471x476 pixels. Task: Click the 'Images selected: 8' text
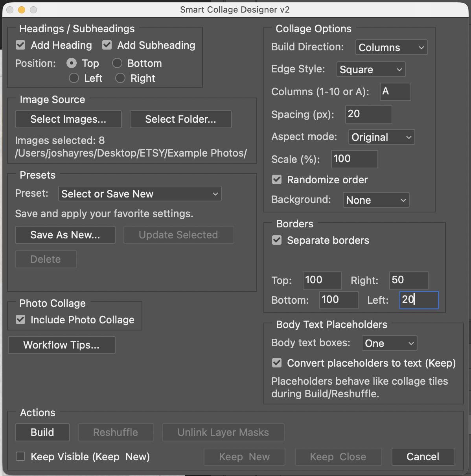pyautogui.click(x=60, y=140)
